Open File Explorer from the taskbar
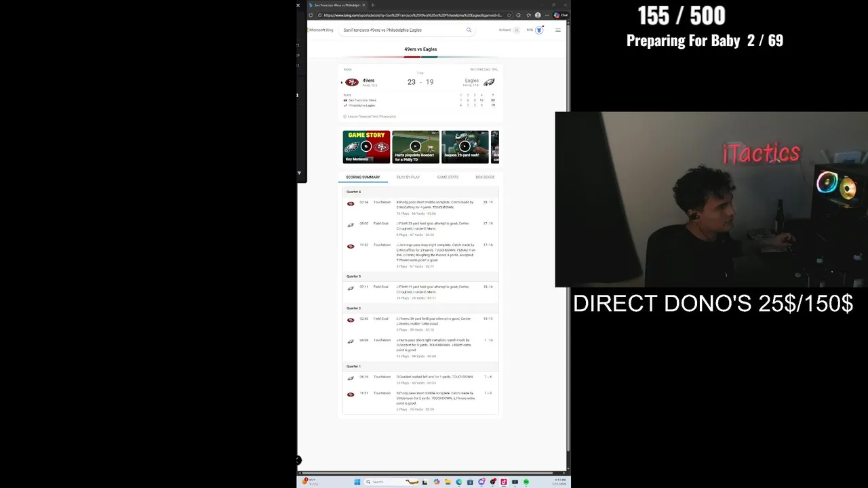The image size is (868, 488). [x=448, y=482]
